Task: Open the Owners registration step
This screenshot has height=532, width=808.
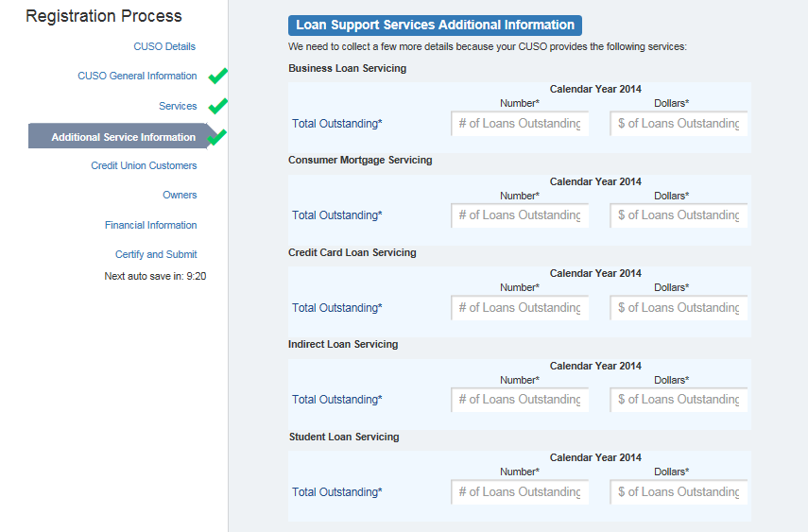Action: pos(180,195)
